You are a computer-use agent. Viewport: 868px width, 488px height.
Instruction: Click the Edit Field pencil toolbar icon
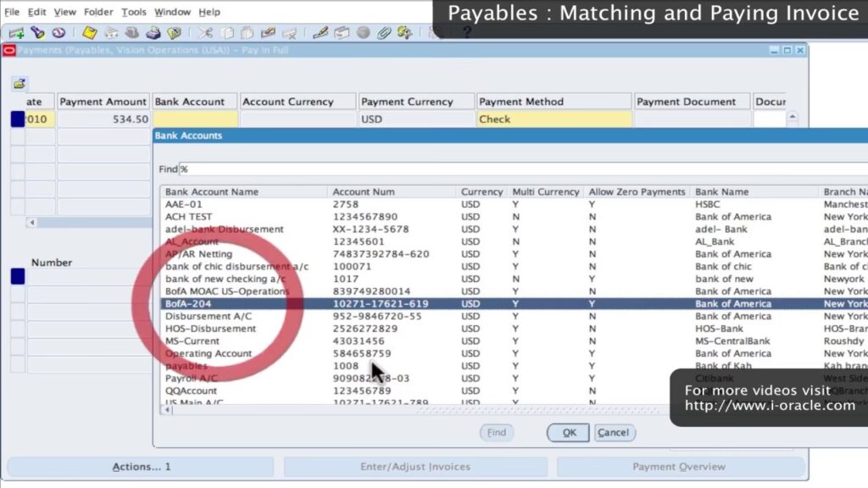[x=320, y=33]
